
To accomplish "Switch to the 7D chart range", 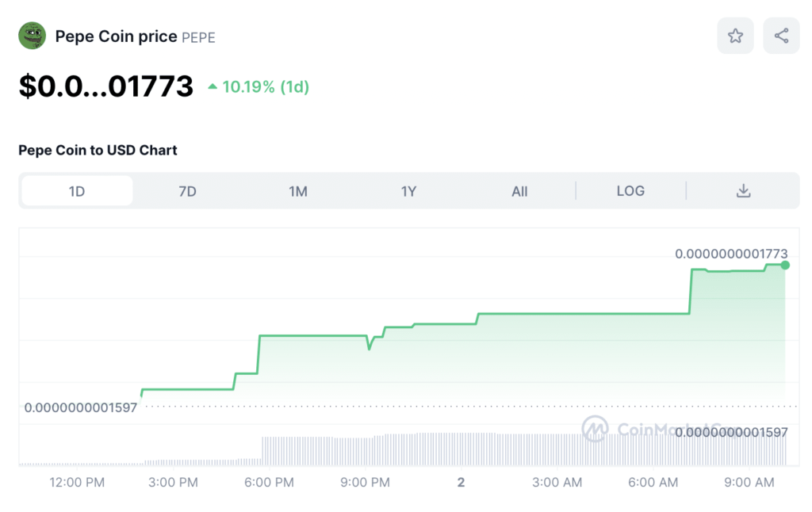I will (x=187, y=191).
